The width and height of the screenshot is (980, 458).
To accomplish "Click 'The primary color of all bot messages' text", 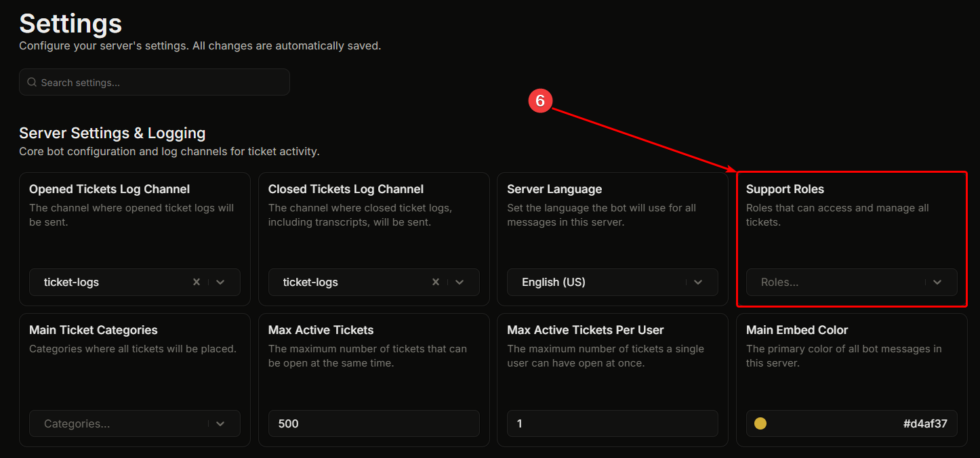I will 844,356.
